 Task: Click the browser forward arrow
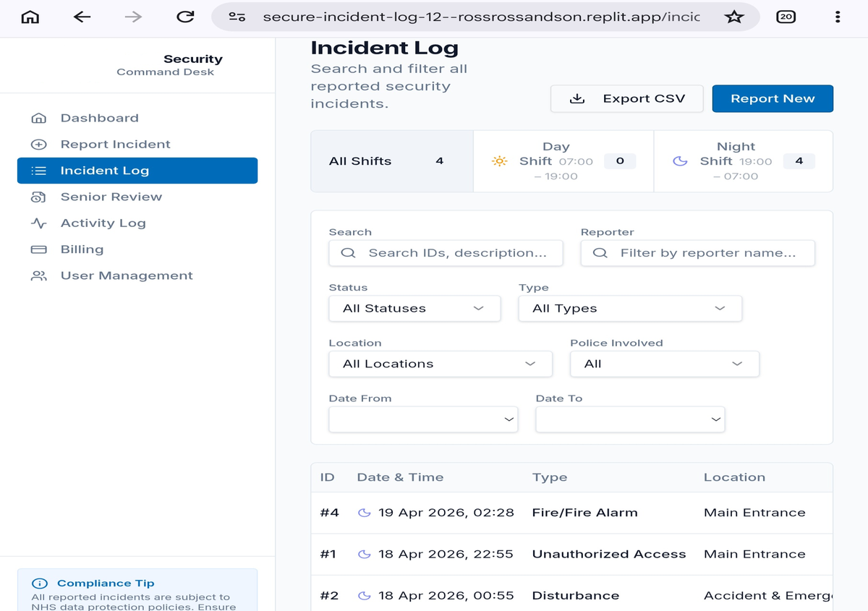[x=133, y=17]
